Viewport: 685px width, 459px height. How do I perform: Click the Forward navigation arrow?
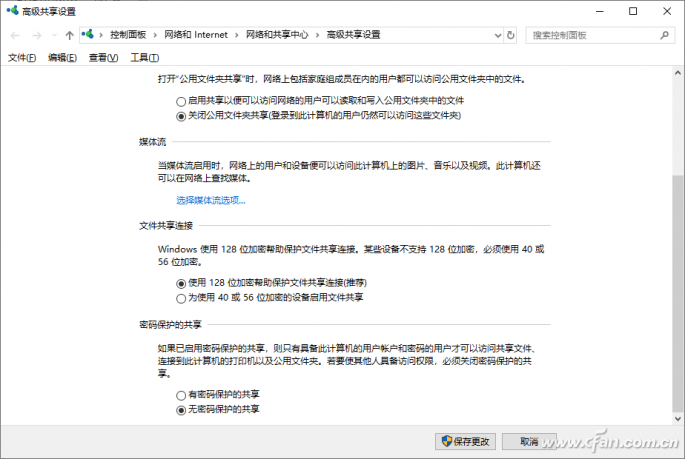(x=37, y=35)
